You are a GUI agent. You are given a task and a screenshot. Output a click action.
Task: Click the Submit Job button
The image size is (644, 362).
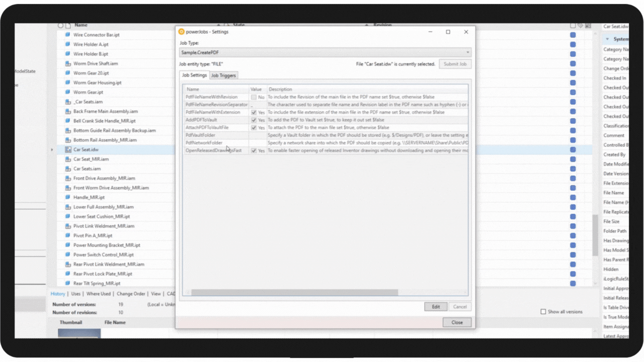(x=455, y=64)
